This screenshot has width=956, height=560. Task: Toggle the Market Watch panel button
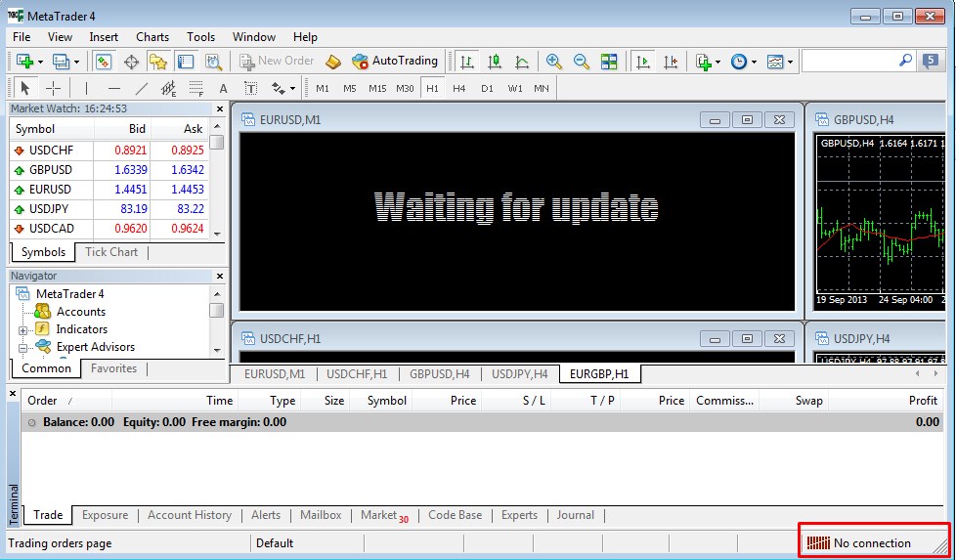point(104,61)
